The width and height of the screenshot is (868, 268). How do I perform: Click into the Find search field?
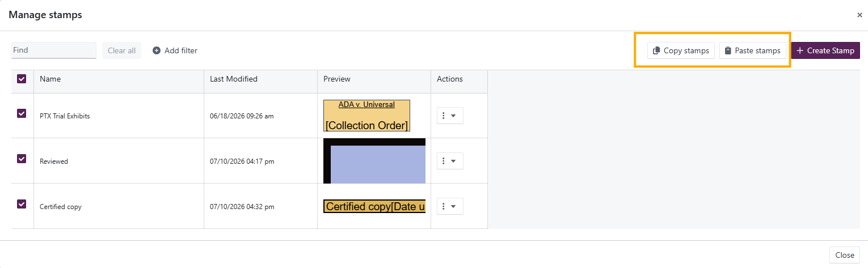coord(54,50)
